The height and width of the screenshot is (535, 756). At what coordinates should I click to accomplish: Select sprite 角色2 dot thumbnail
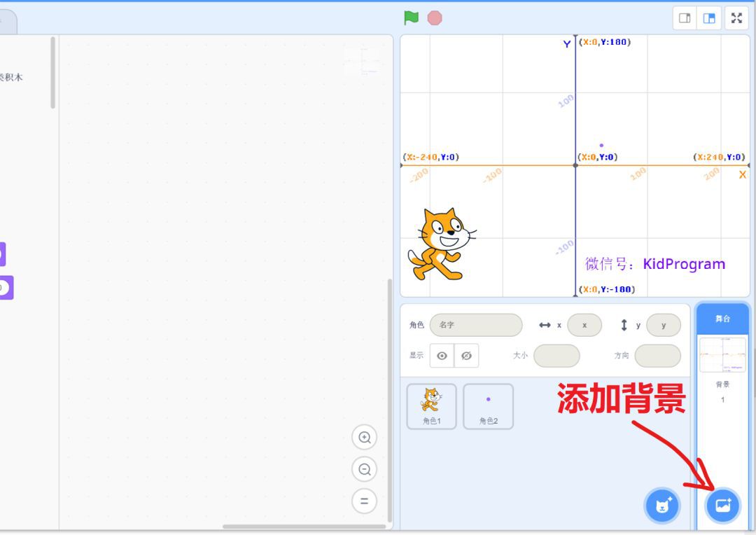pos(488,406)
